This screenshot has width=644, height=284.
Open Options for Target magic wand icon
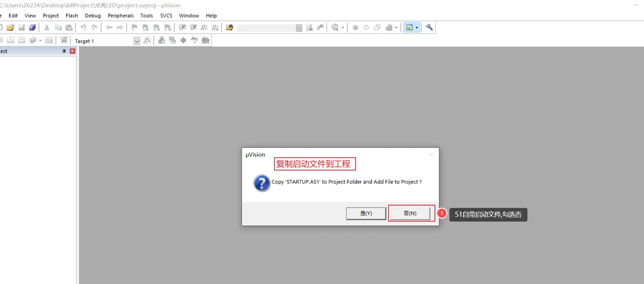coord(147,40)
